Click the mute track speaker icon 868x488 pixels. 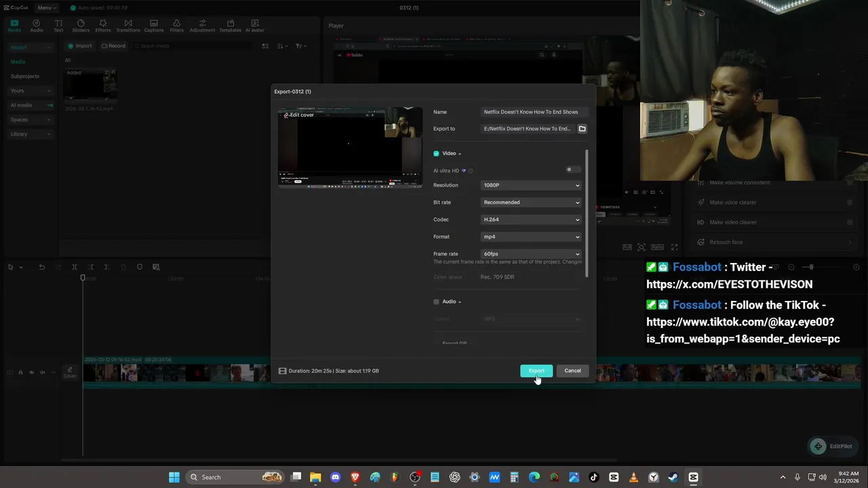pos(42,372)
